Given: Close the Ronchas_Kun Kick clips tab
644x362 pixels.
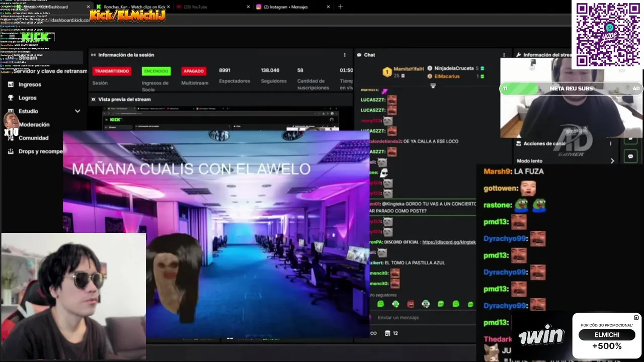Looking at the screenshot, I should tap(168, 7).
